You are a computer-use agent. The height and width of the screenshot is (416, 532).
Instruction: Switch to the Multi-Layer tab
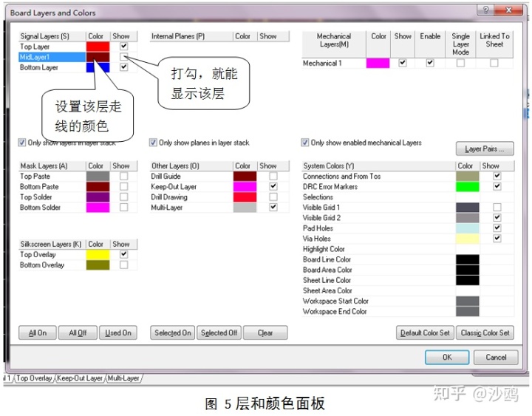tap(123, 378)
